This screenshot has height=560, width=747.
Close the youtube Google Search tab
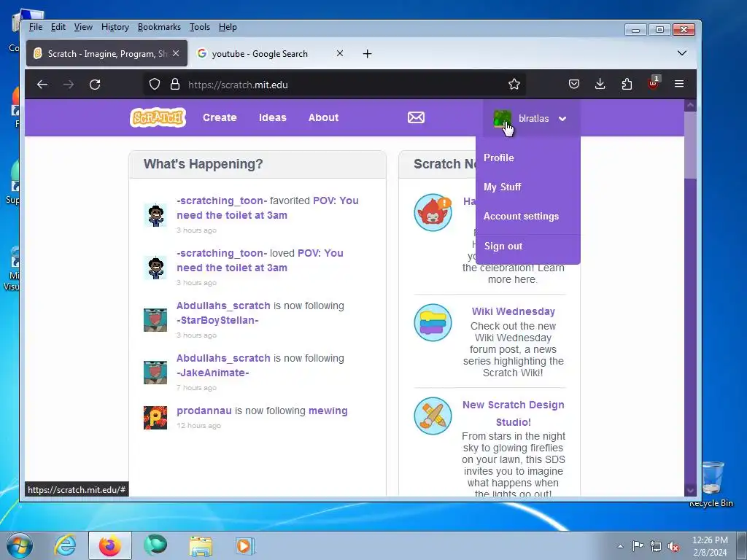click(340, 53)
